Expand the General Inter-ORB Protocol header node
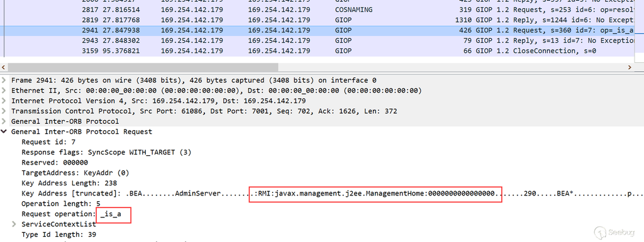Viewport: 644px width, 242px height. coord(4,121)
